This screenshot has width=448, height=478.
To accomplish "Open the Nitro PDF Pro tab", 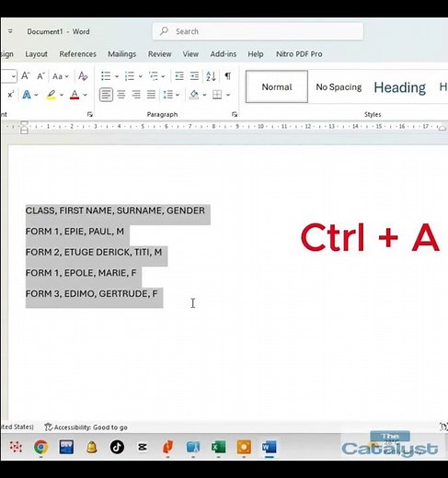I will (299, 54).
